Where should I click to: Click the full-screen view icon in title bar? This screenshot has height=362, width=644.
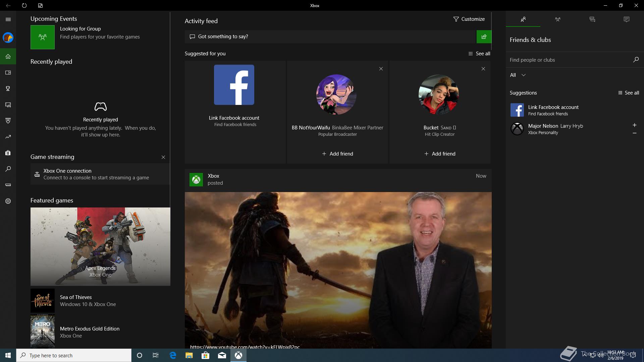click(x=40, y=5)
